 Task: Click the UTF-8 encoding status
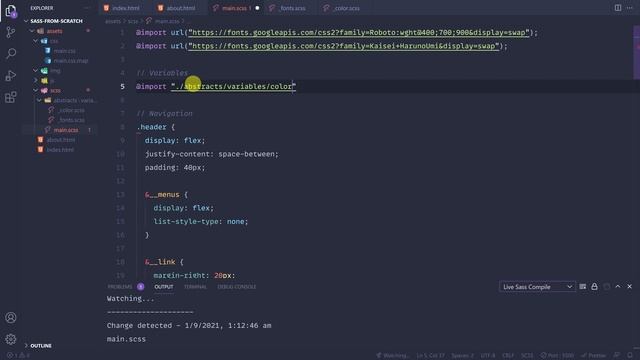(x=488, y=356)
